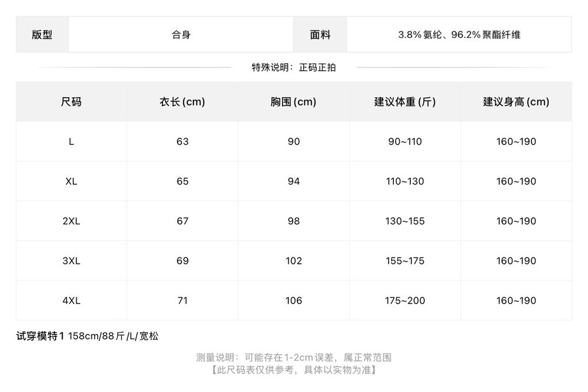Click the 建议身高(cm) column header
Screen dimensions: 588x392
pyautogui.click(x=516, y=102)
